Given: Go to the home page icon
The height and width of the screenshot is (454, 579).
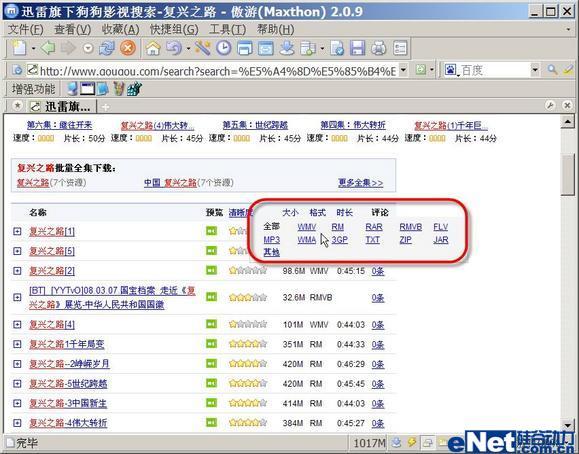Looking at the screenshot, I should click(153, 48).
